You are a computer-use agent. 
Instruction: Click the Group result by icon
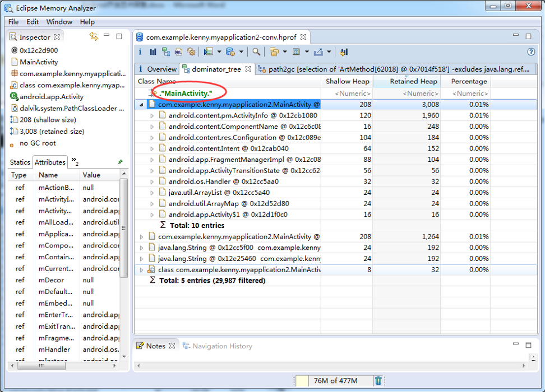274,52
